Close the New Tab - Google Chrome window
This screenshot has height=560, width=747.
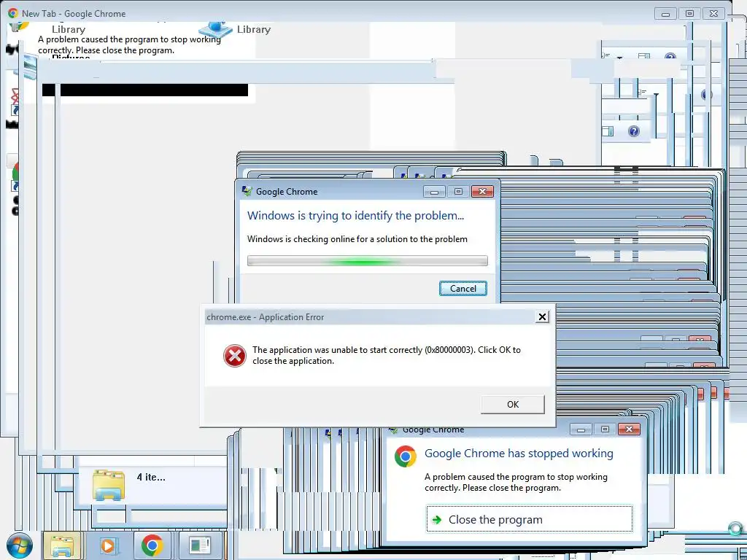click(713, 13)
